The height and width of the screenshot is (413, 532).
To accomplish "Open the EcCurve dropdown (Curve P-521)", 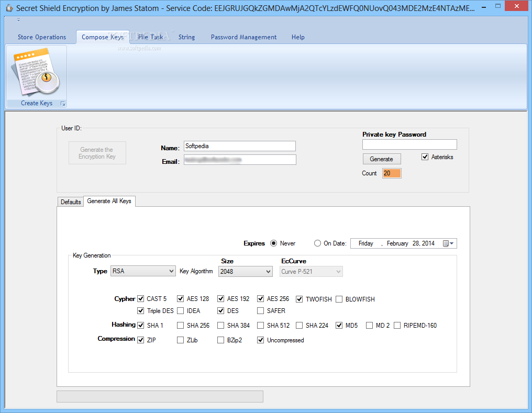I will [x=311, y=272].
